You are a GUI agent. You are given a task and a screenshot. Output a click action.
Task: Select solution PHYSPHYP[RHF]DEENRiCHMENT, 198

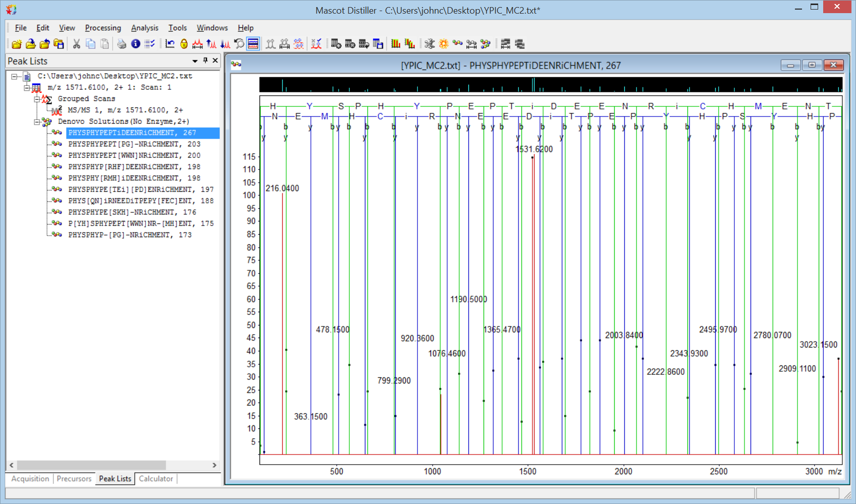coord(134,167)
